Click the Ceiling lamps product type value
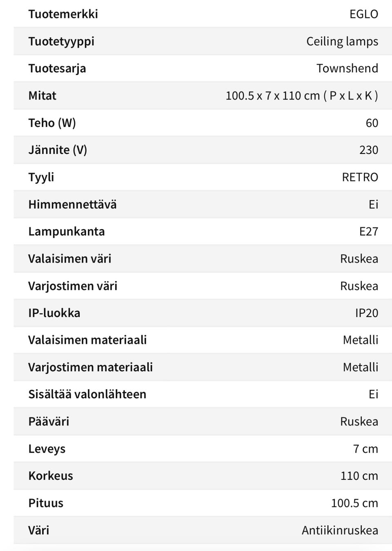The height and width of the screenshot is (551, 392). tap(342, 41)
